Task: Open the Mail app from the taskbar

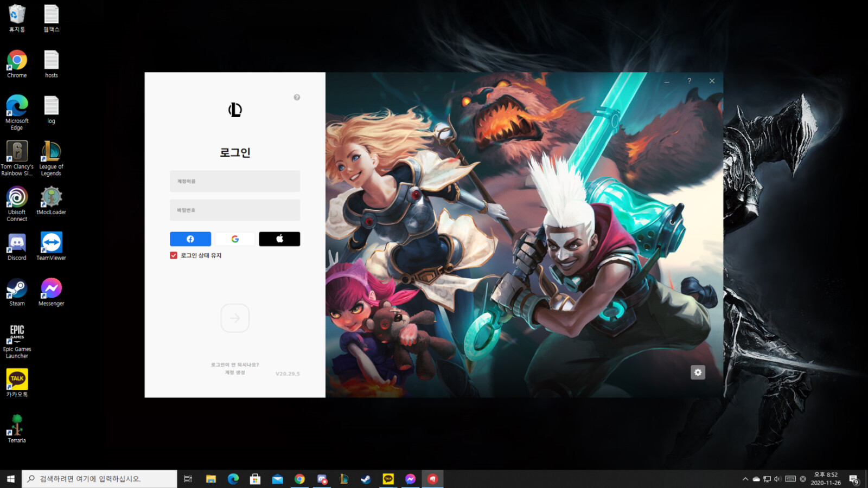Action: tap(277, 479)
